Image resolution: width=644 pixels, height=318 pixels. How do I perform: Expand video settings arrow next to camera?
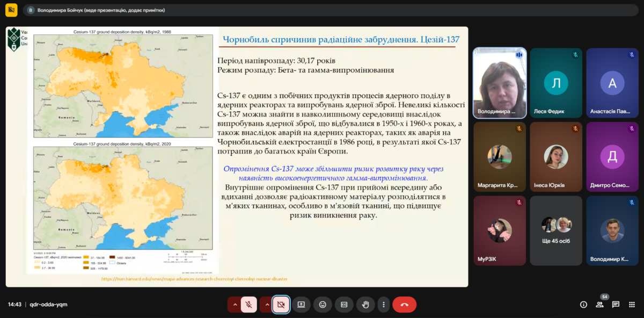pyautogui.click(x=266, y=305)
